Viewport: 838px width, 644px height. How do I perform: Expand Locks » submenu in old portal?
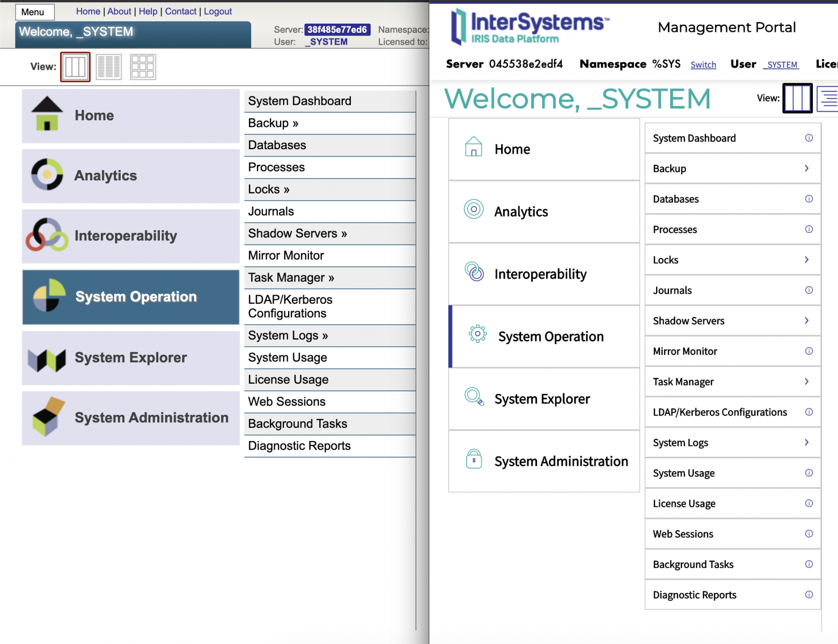click(x=330, y=189)
